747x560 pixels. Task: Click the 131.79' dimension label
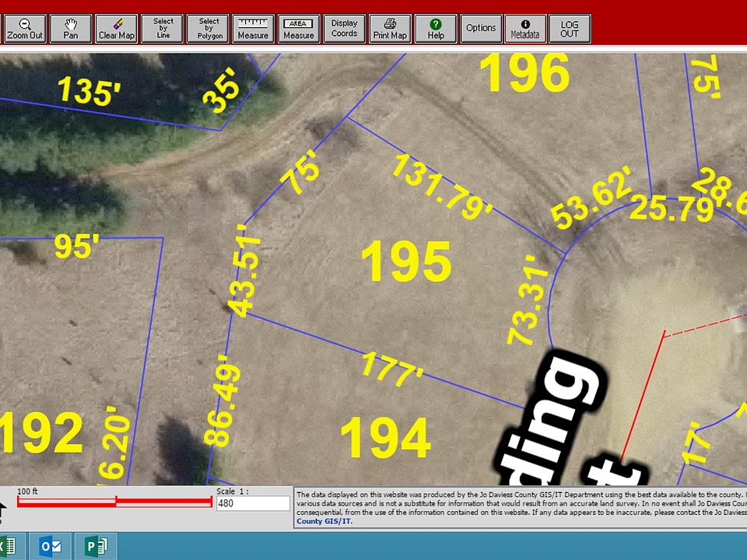click(x=443, y=187)
